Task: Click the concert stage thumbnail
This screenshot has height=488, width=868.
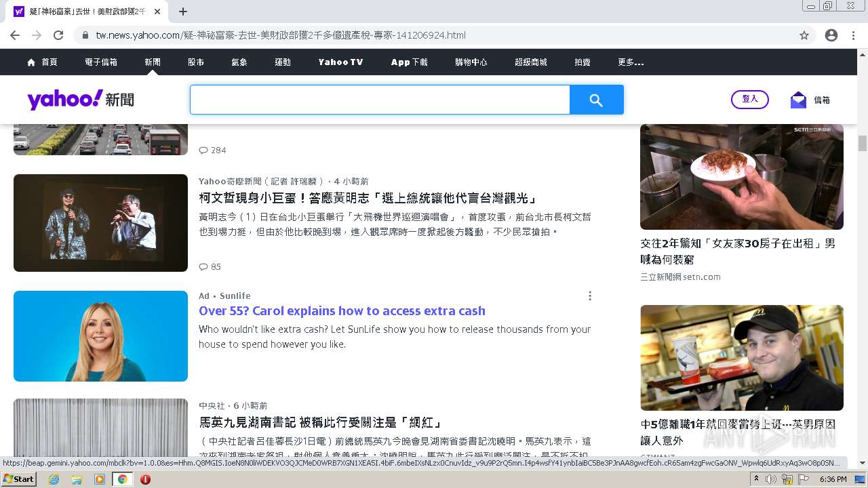Action: [100, 223]
